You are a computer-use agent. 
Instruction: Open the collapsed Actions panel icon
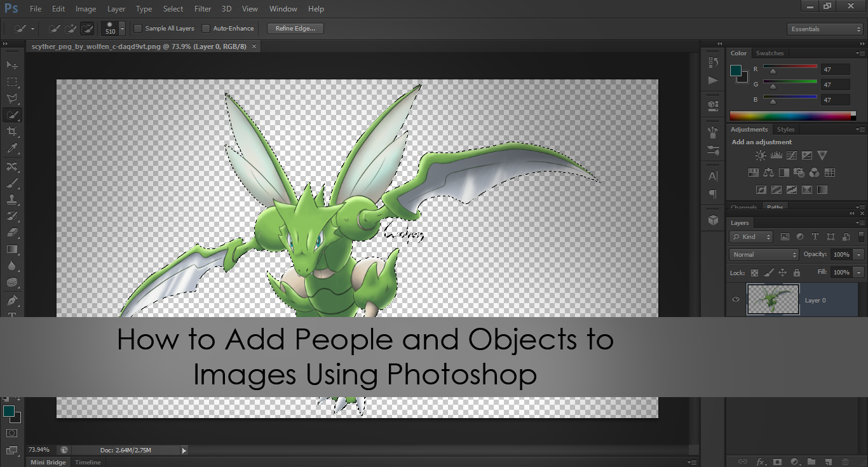pyautogui.click(x=713, y=80)
